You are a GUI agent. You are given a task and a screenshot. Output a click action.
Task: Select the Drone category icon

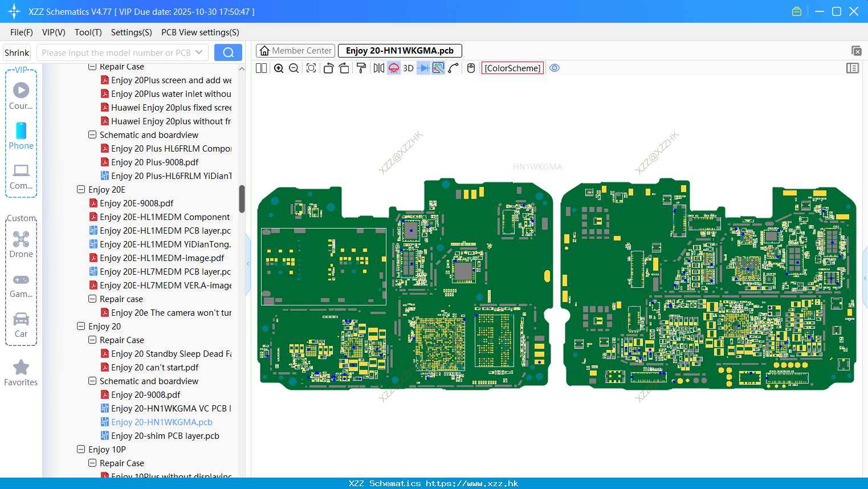[21, 244]
